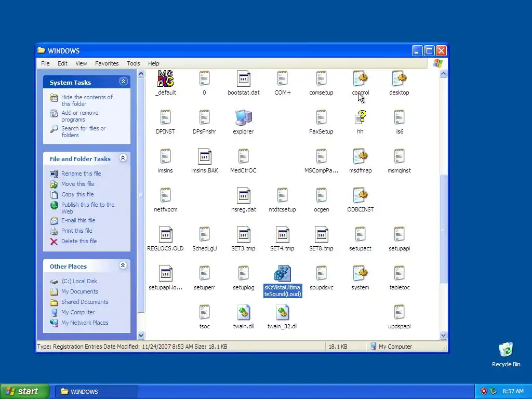Open the View menu
This screenshot has height=399, width=532.
81,63
